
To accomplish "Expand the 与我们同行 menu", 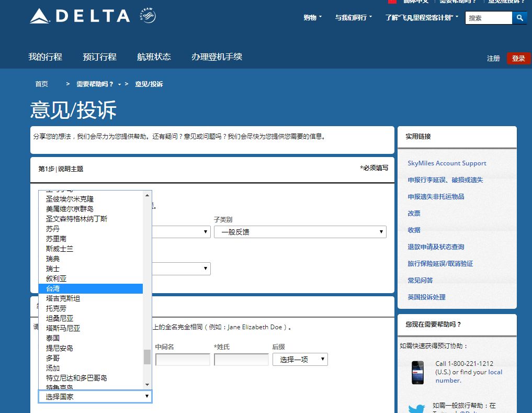I will (x=354, y=18).
